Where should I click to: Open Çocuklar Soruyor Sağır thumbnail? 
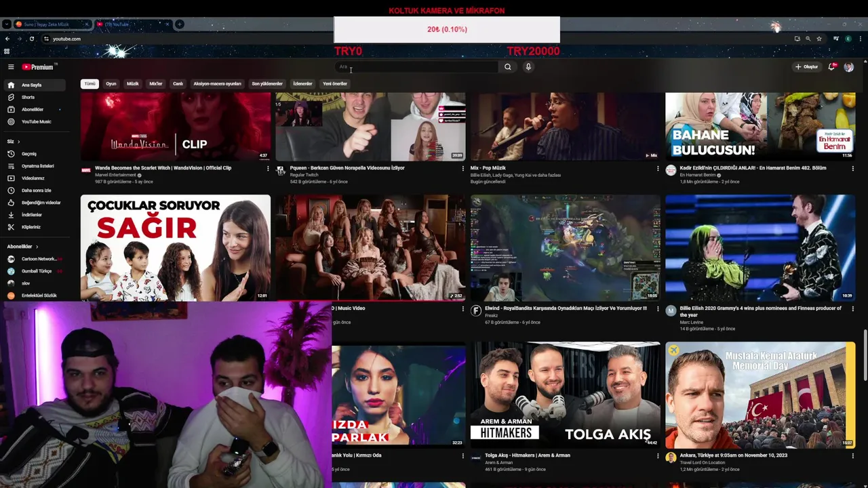coord(176,248)
